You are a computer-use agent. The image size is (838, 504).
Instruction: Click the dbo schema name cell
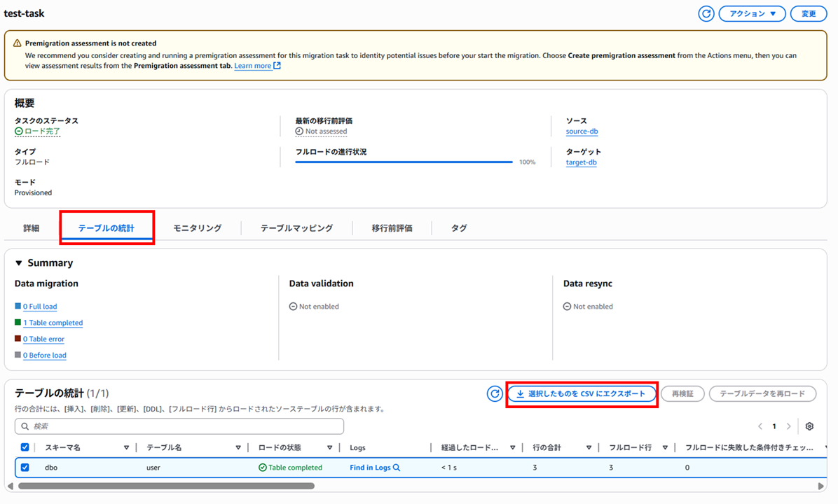[x=50, y=467]
